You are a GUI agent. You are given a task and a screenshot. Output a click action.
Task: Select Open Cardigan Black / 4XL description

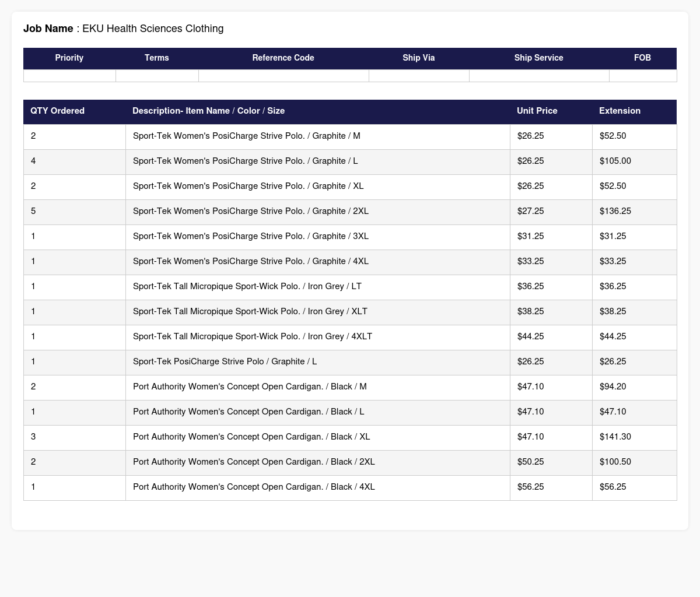tap(254, 487)
